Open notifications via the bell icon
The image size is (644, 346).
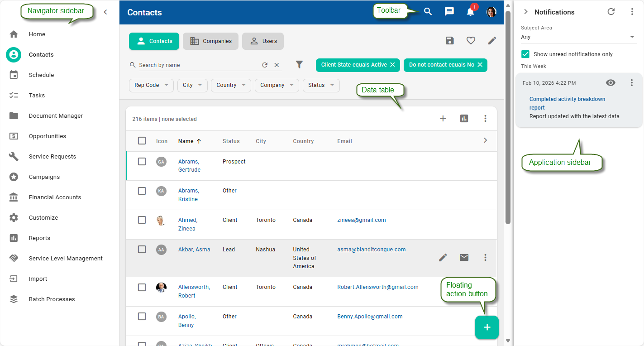point(470,11)
